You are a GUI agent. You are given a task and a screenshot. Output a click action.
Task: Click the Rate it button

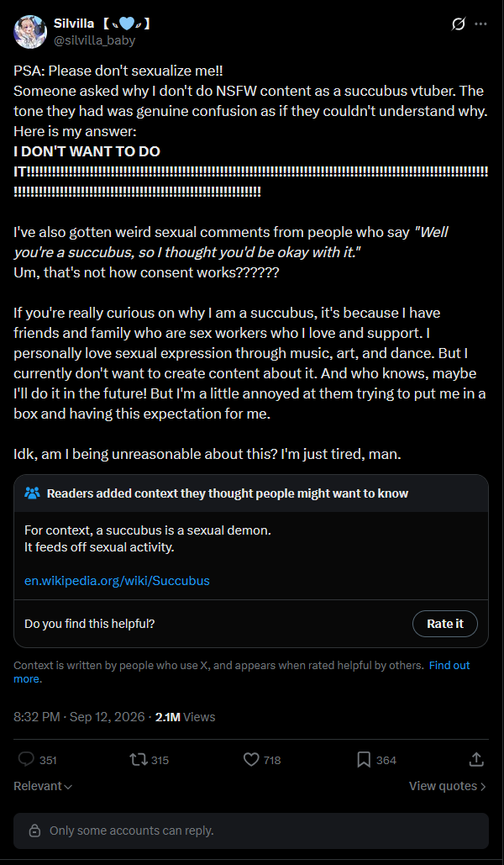pos(445,624)
